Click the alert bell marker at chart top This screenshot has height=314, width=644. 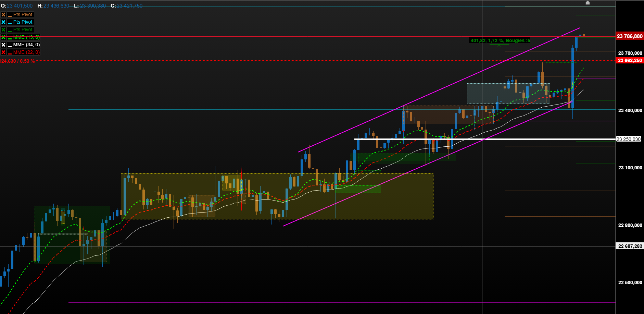coord(588,3)
